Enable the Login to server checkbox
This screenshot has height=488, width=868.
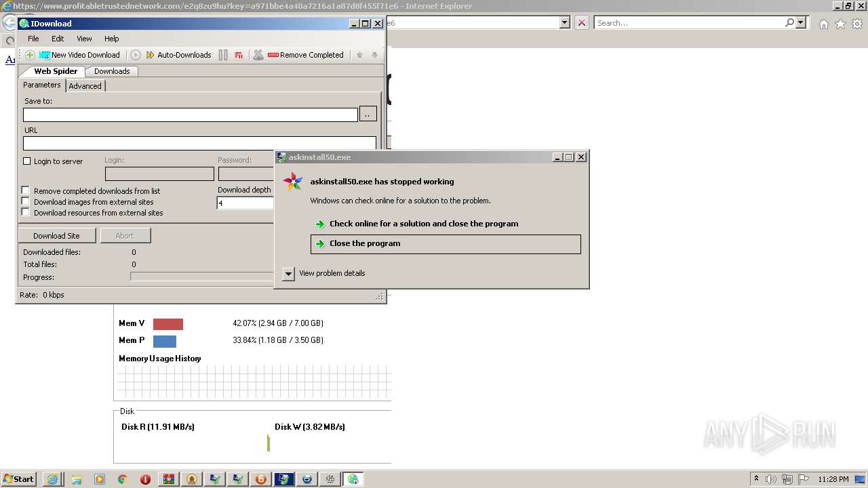(x=27, y=161)
